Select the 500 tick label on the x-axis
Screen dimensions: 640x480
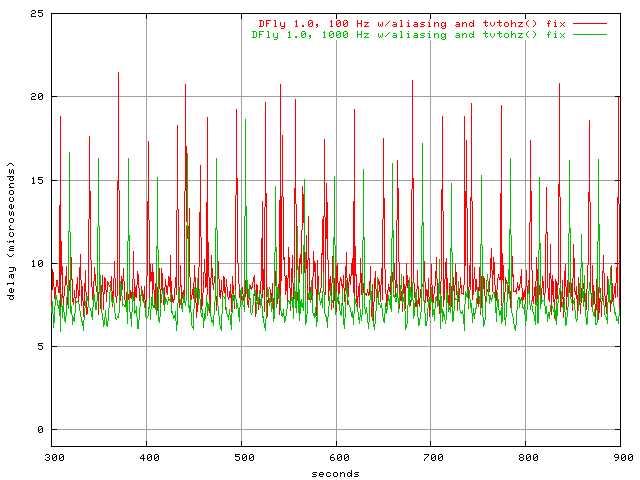[x=241, y=457]
